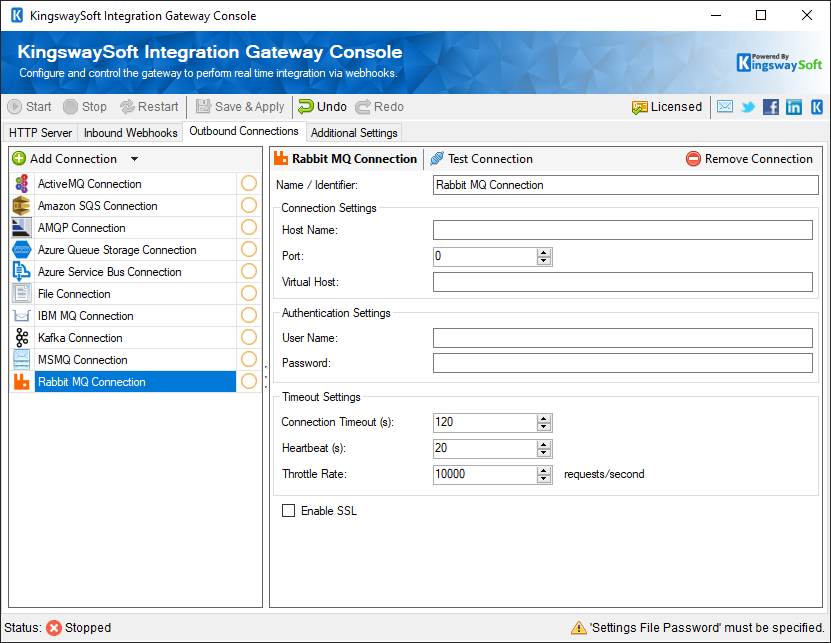
Task: Click the AMQP connection icon
Action: click(22, 227)
